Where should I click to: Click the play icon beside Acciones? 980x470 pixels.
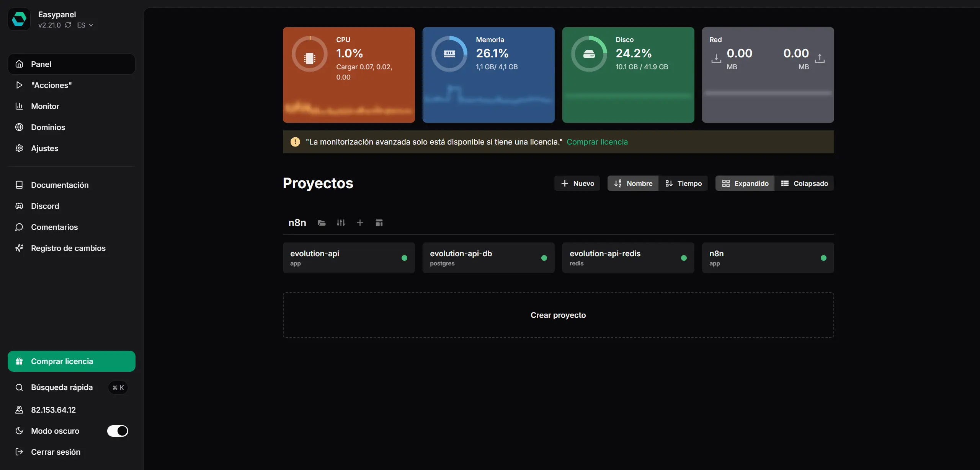click(19, 85)
